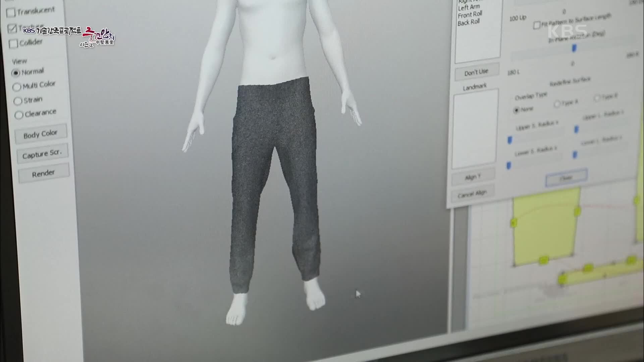
Task: Choose Back Roll in the list
Action: [468, 22]
